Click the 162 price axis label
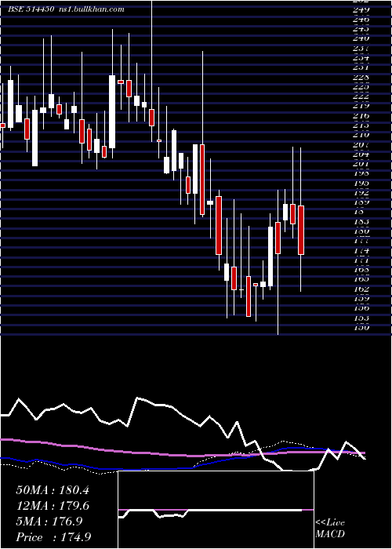The width and height of the screenshot is (392, 549). point(361,289)
